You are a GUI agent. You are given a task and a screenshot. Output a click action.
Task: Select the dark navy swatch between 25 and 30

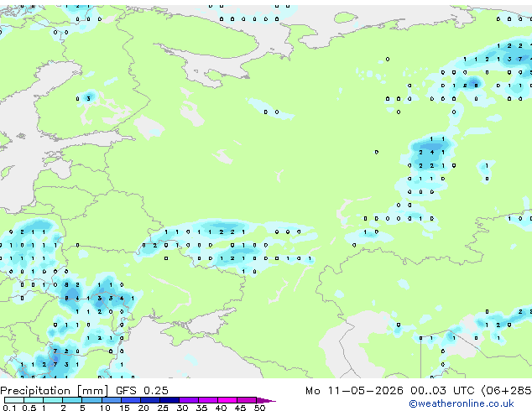(x=170, y=400)
